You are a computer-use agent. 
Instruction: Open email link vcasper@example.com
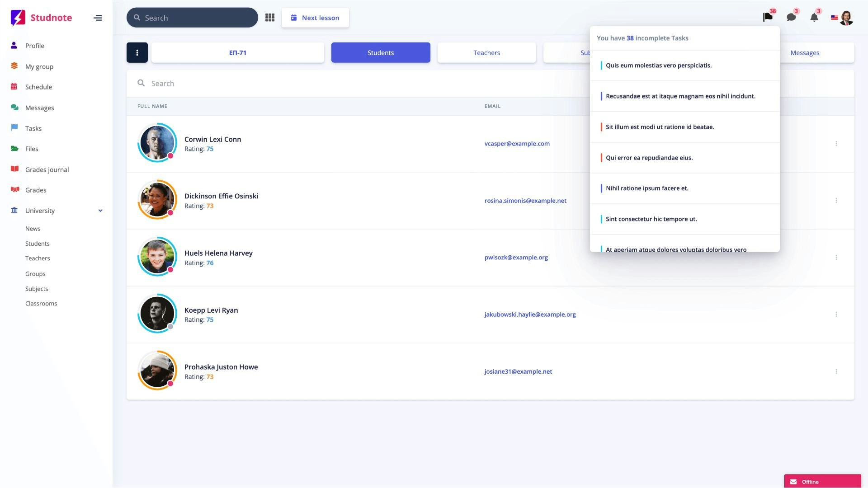coord(517,144)
